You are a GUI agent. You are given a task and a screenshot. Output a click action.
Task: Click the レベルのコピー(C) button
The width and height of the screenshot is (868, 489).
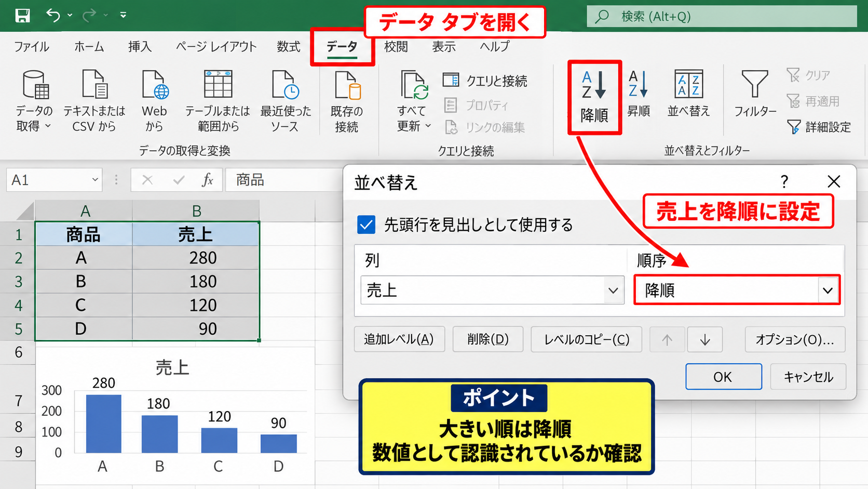[586, 339]
